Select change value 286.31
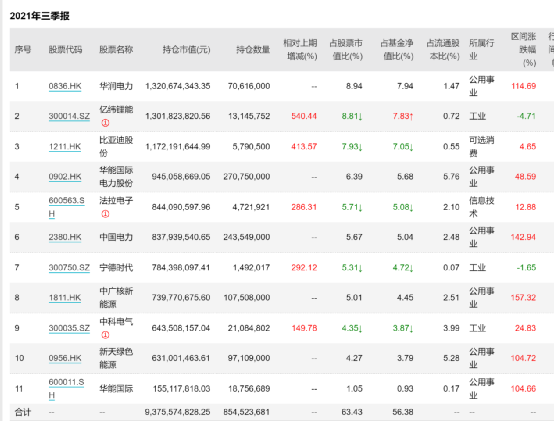Viewport: 554px width, 421px height. click(304, 207)
